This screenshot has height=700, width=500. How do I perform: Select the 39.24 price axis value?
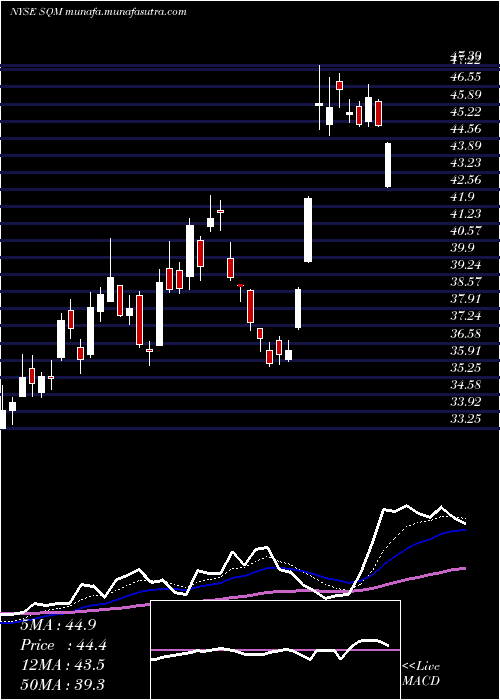[x=466, y=265]
